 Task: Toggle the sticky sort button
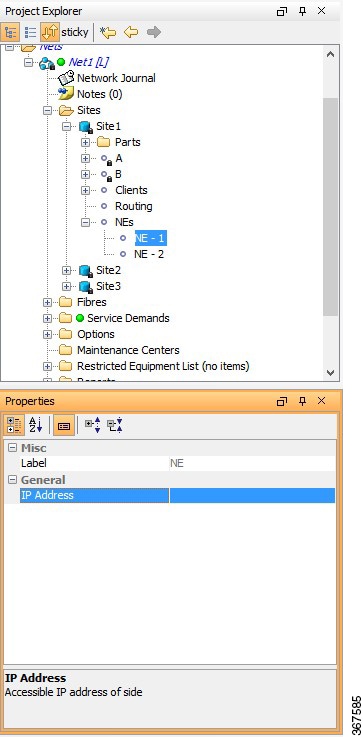pos(50,32)
